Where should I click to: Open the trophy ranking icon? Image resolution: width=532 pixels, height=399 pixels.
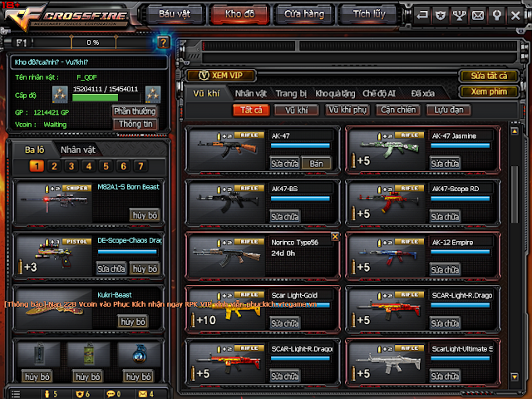459,15
